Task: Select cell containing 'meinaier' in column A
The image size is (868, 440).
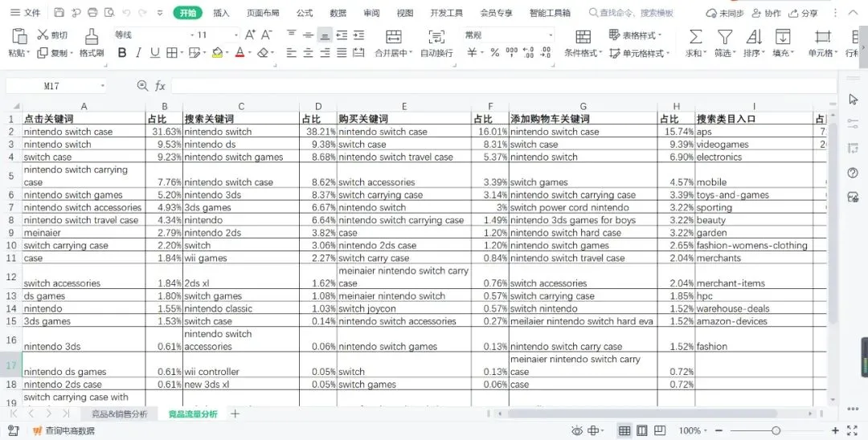Action: pos(84,233)
